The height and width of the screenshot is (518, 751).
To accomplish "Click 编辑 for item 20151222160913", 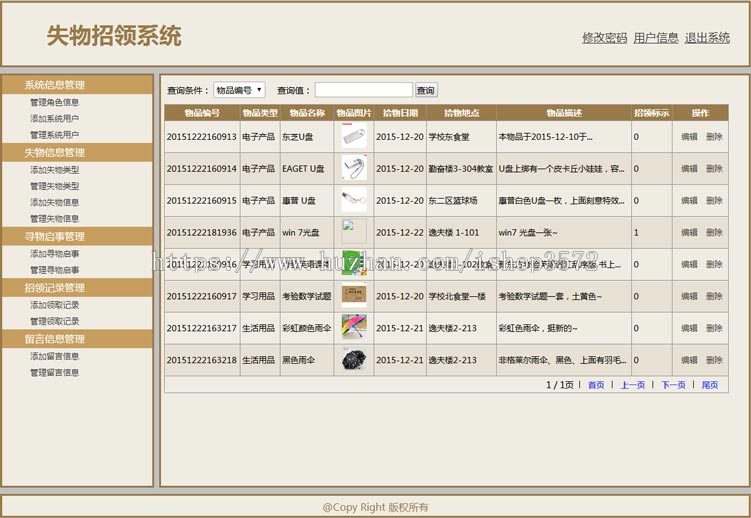I will (689, 137).
